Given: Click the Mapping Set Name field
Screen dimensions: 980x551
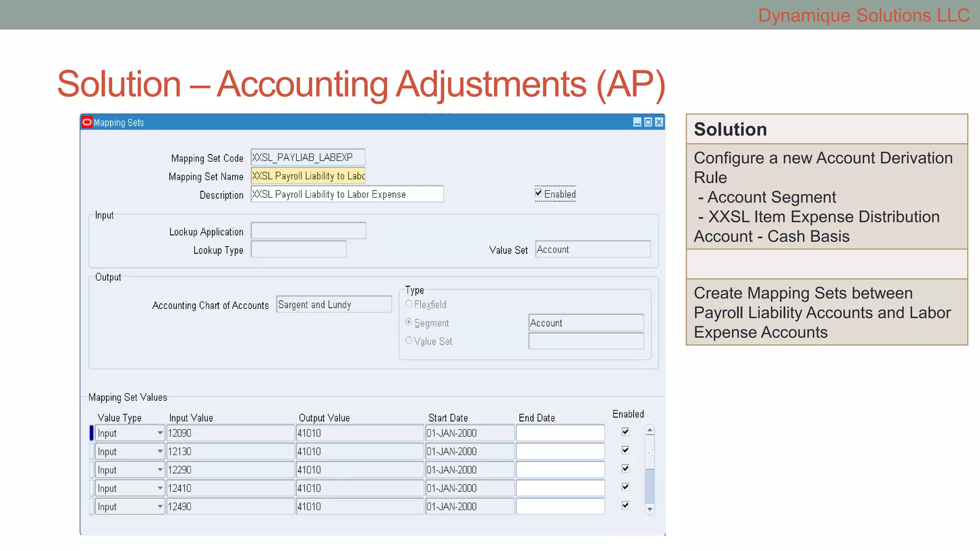Looking at the screenshot, I should 308,176.
